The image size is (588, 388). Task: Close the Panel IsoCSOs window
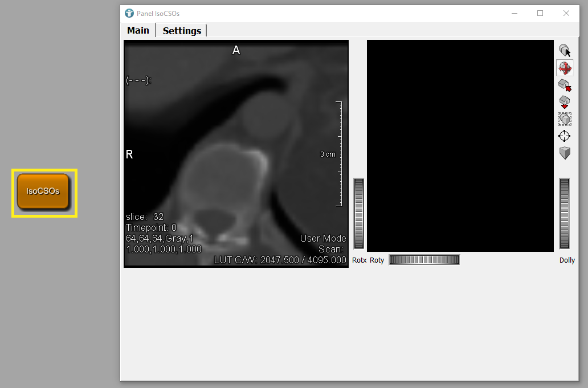(566, 13)
